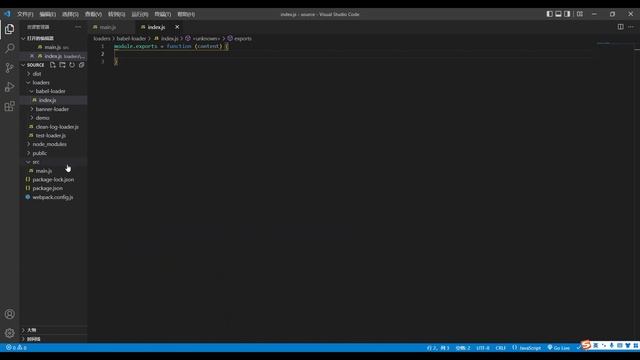This screenshot has width=640, height=360.
Task: Open the Accounts menu icon
Action: 9,314
